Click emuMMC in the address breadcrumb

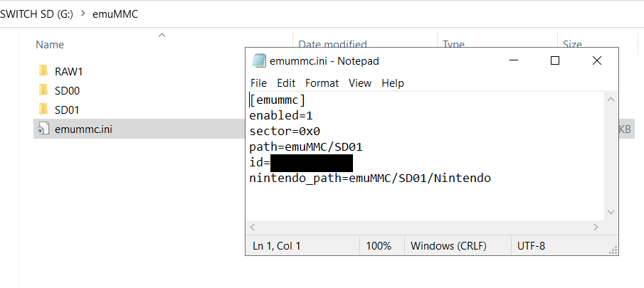[x=115, y=14]
